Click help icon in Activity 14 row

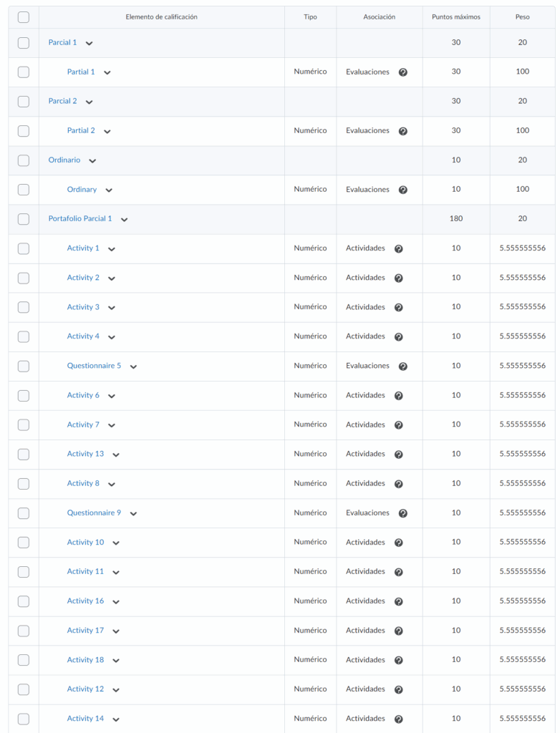[x=399, y=719]
